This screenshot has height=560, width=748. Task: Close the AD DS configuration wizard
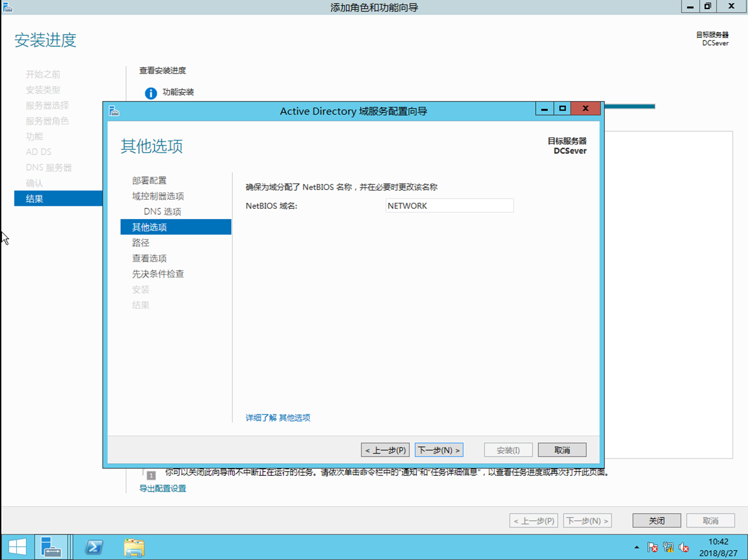point(586,109)
